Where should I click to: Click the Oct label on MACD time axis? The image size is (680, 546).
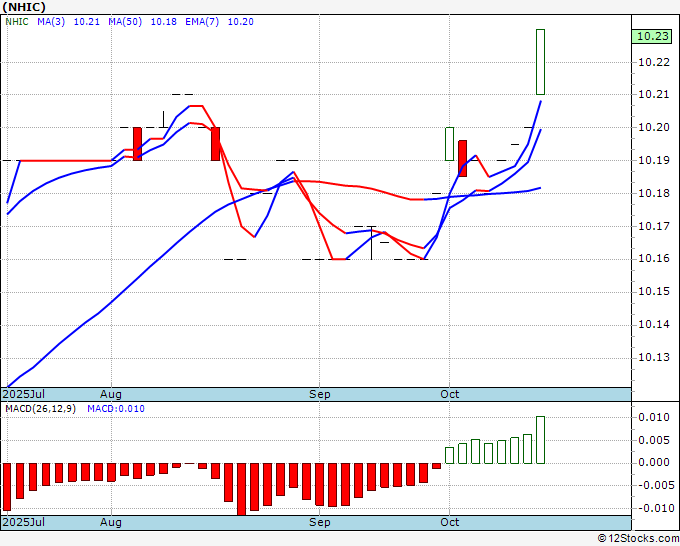point(450,522)
